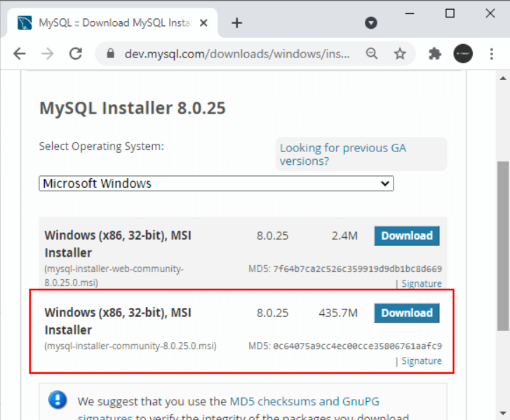Select the MySQL :: Download MySQL Installer tab
510x420 pixels.
112,22
